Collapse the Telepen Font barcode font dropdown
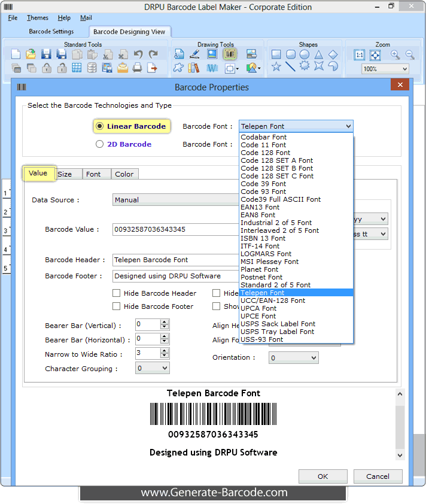The image size is (426, 504). (348, 126)
